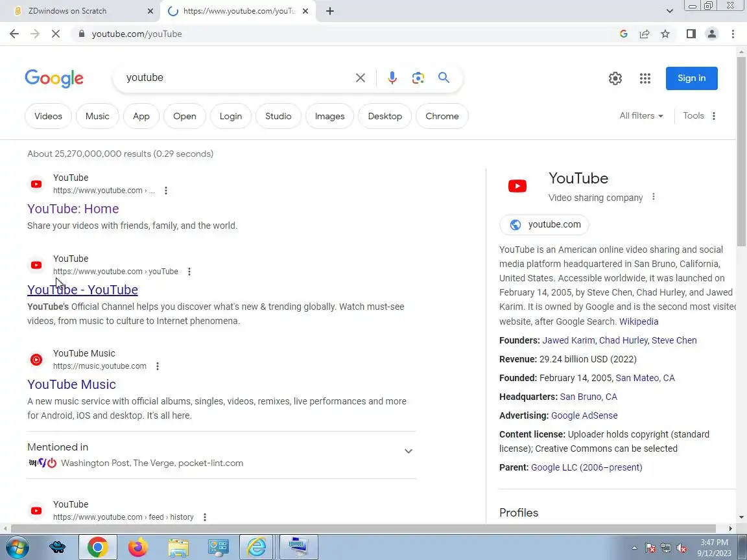Open more options for YouTube Music result

[x=157, y=366]
